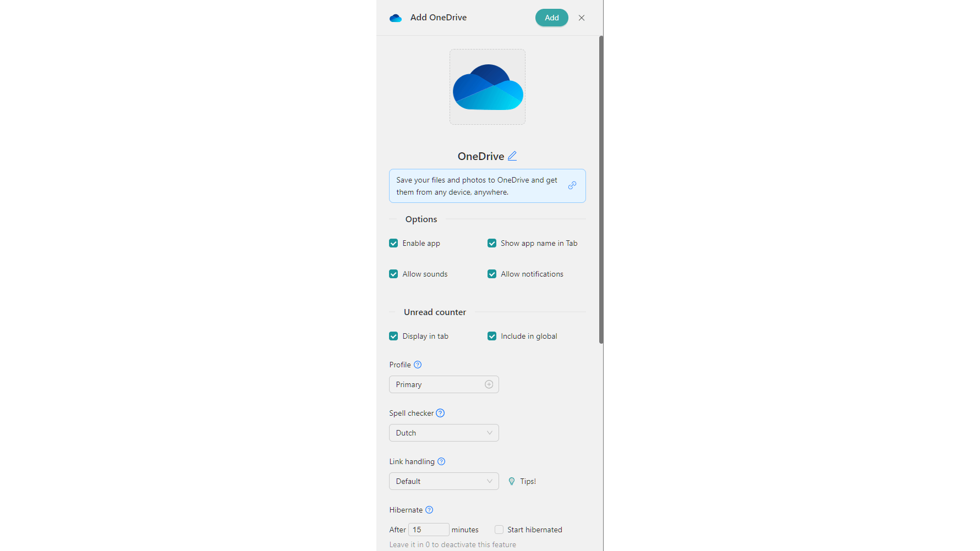
Task: Close the Add OneDrive panel
Action: pyautogui.click(x=582, y=18)
